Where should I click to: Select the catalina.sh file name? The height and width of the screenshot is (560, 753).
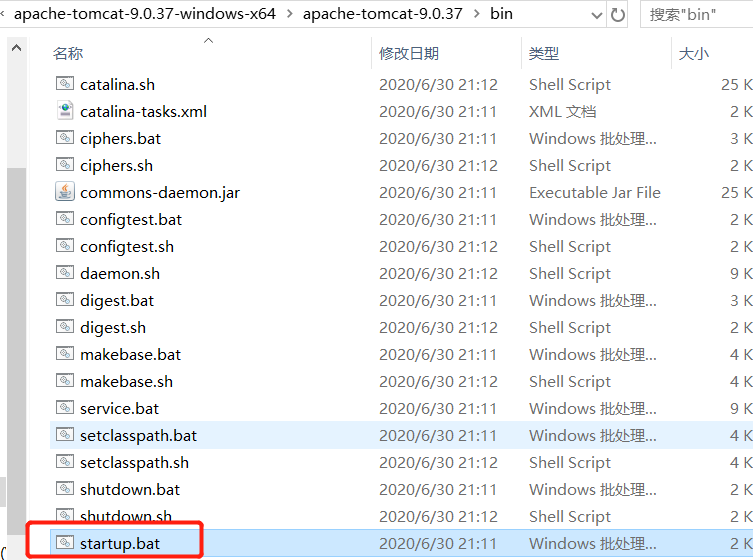[117, 85]
